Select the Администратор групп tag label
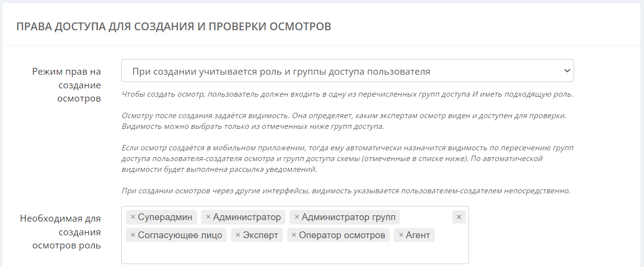Image resolution: width=644 pixels, height=267 pixels. click(x=349, y=217)
